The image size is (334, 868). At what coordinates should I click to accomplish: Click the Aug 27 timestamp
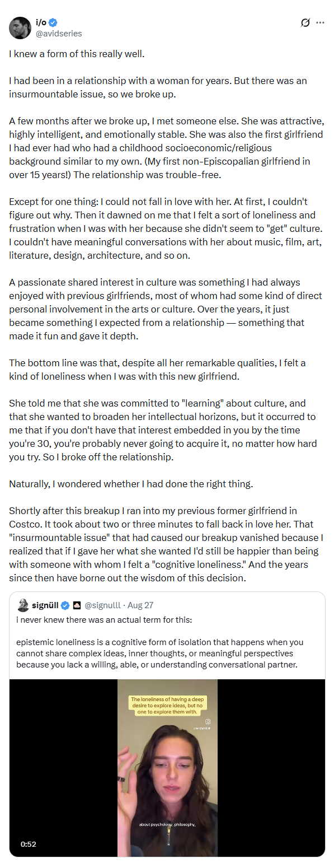click(140, 605)
